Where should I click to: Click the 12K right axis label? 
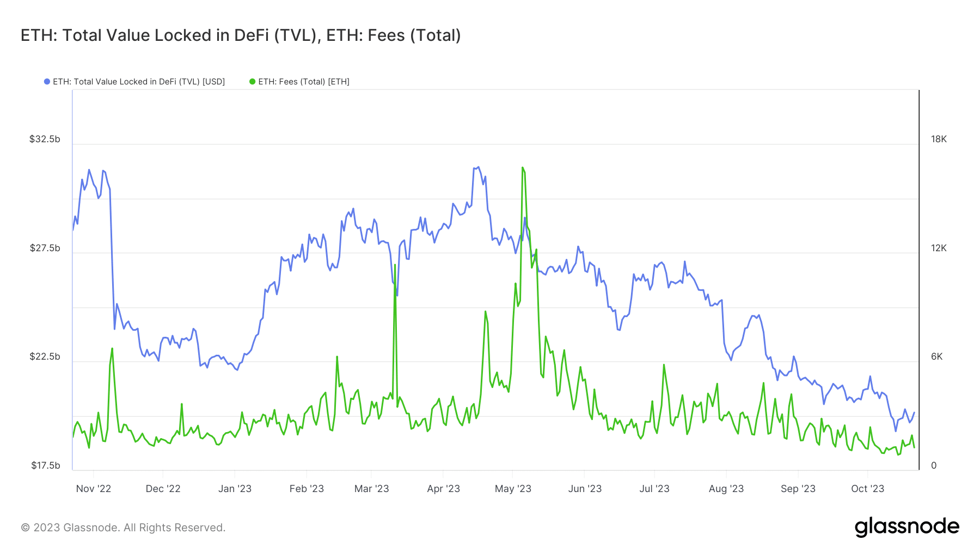click(x=939, y=248)
